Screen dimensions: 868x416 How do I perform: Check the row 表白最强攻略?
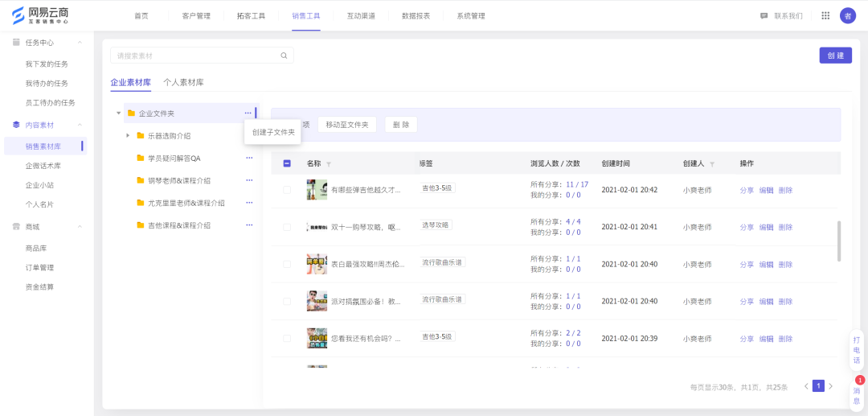(287, 264)
